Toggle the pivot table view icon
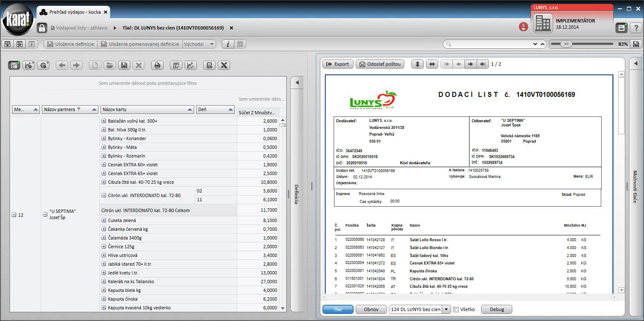This screenshot has height=321, width=644. pos(14,65)
